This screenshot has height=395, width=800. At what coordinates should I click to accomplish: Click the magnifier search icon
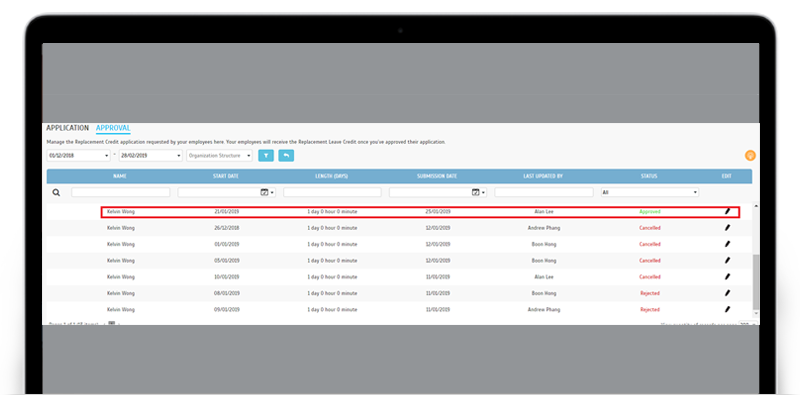[x=57, y=192]
